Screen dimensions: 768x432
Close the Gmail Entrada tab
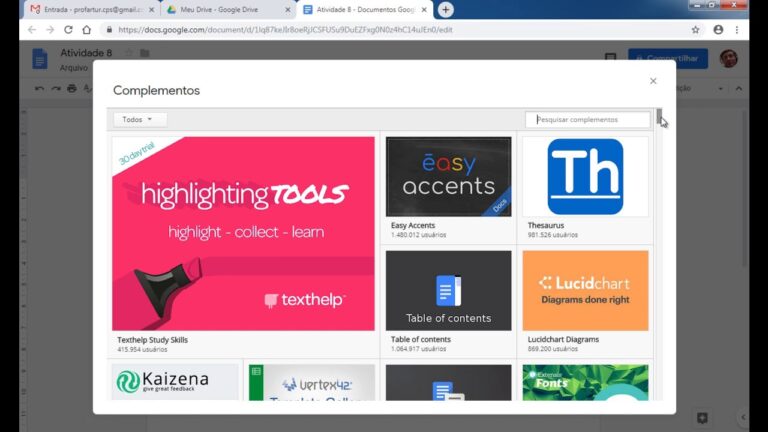[x=151, y=10]
